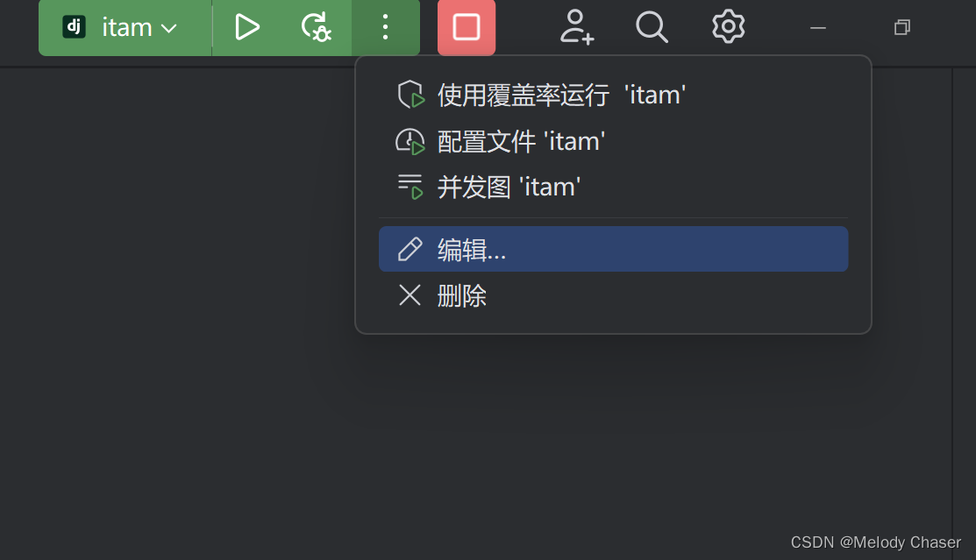Screen dimensions: 976x560
Task: Open the add-user collaboration icon
Action: (576, 27)
